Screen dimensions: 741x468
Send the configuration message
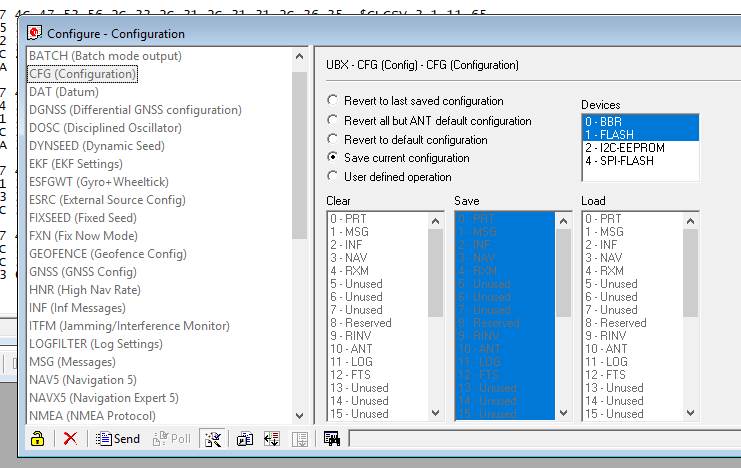(118, 438)
